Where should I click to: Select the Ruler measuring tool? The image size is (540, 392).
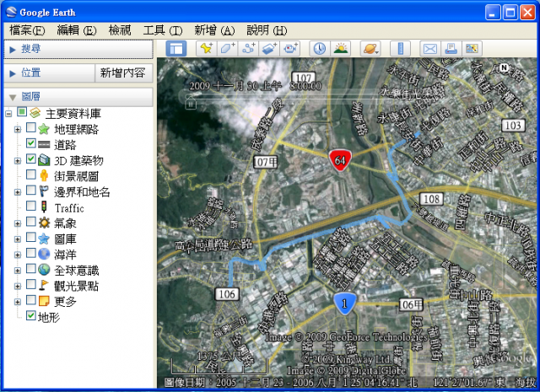pos(400,49)
